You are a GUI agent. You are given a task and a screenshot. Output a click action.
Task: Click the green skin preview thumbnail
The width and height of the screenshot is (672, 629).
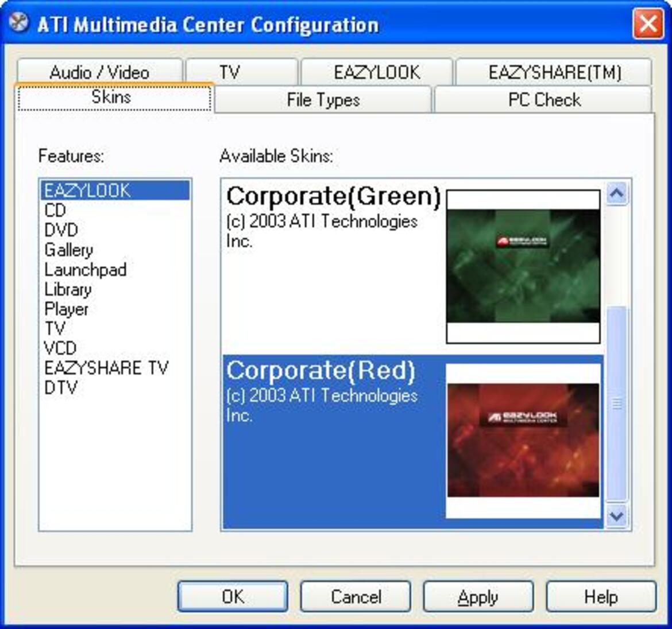523,266
